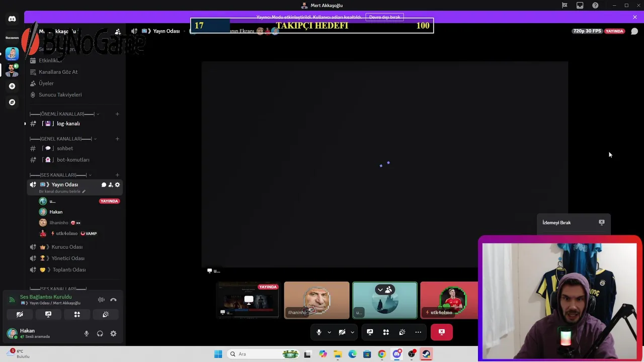Open chat for Yayın Odası channel

click(x=104, y=185)
